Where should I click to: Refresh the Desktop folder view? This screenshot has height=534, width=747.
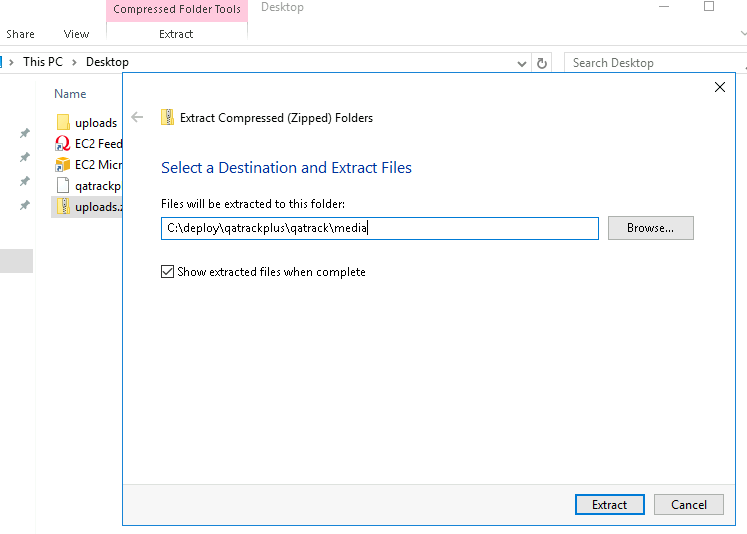[x=542, y=63]
